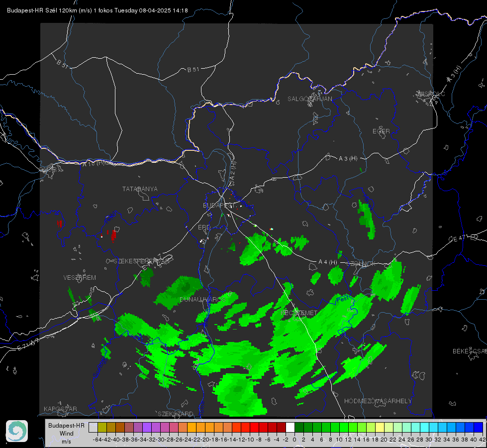The image size is (487, 448).
Task: Click the 'A 4 (H)' road label
Action: click(328, 262)
